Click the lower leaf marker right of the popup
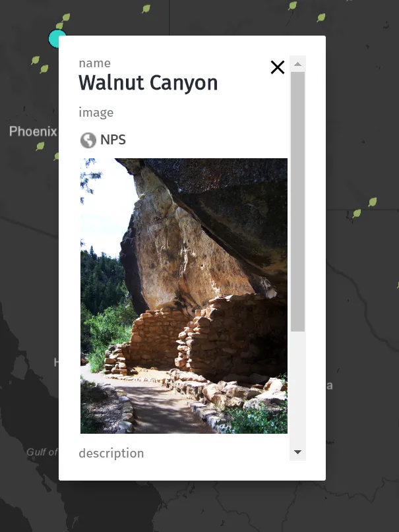 [x=357, y=214]
